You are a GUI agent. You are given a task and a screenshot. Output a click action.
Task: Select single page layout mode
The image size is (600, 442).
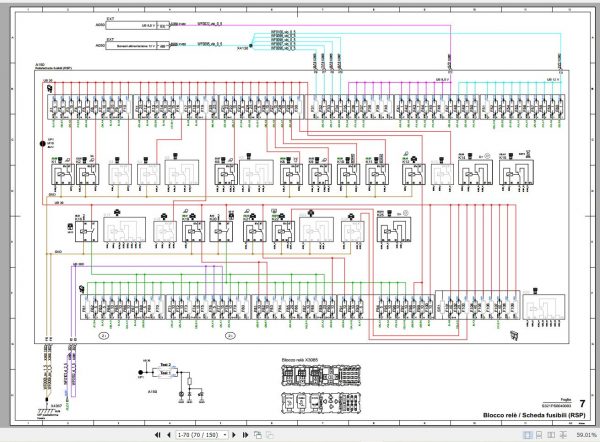527,435
